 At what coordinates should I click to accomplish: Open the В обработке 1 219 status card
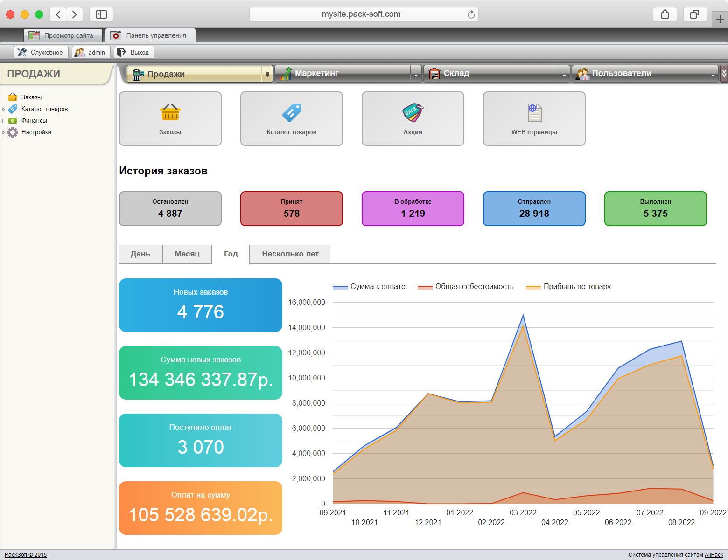point(413,208)
